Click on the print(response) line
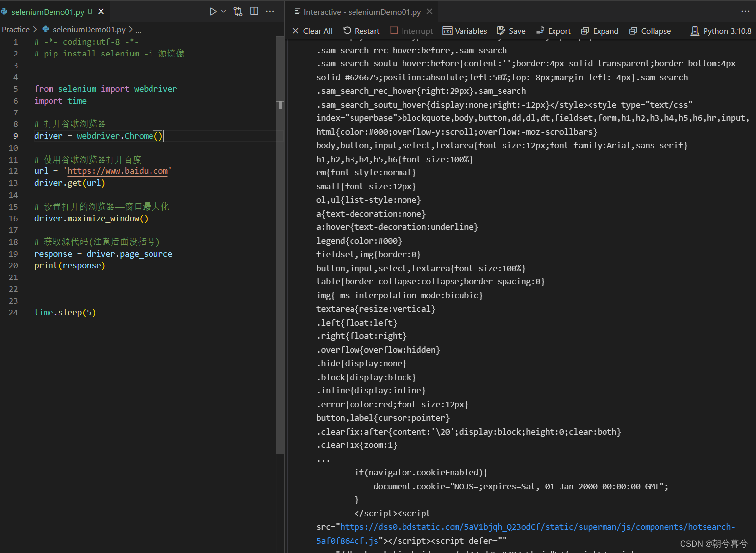The image size is (756, 553). (70, 265)
